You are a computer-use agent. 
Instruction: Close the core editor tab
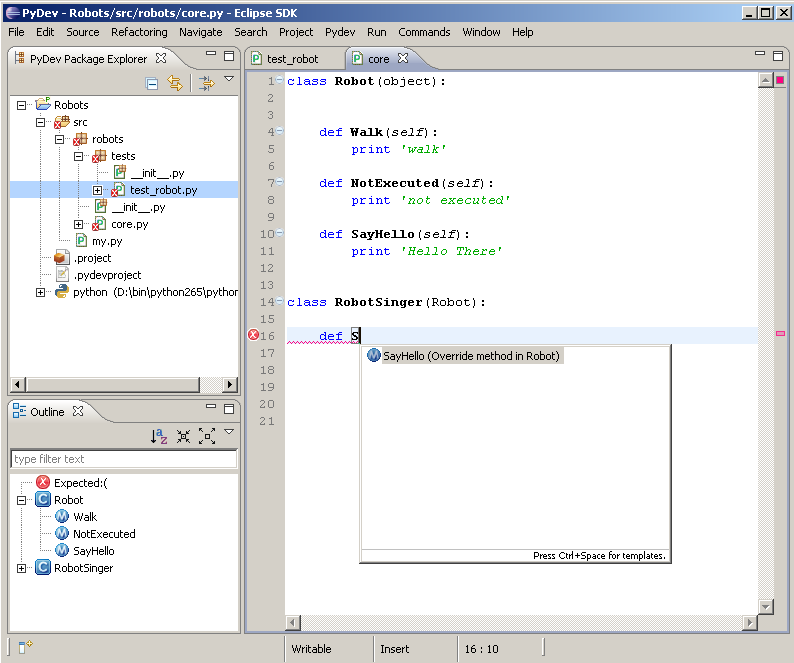[403, 58]
